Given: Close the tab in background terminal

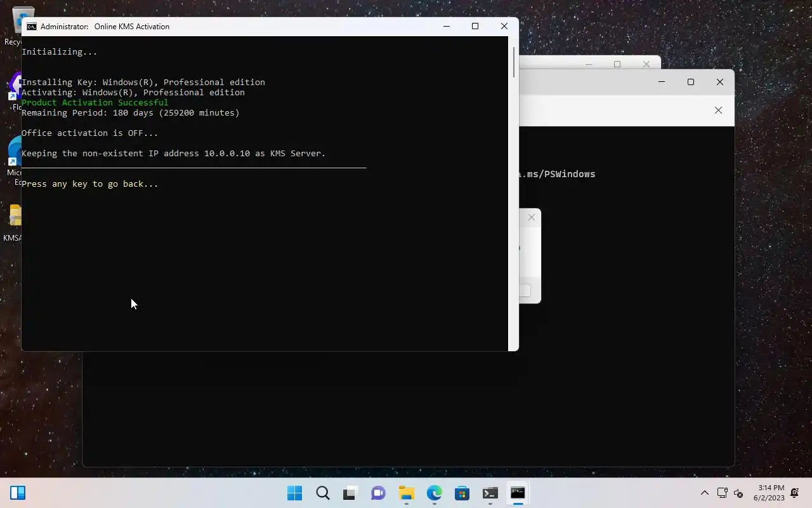Looking at the screenshot, I should coord(718,110).
